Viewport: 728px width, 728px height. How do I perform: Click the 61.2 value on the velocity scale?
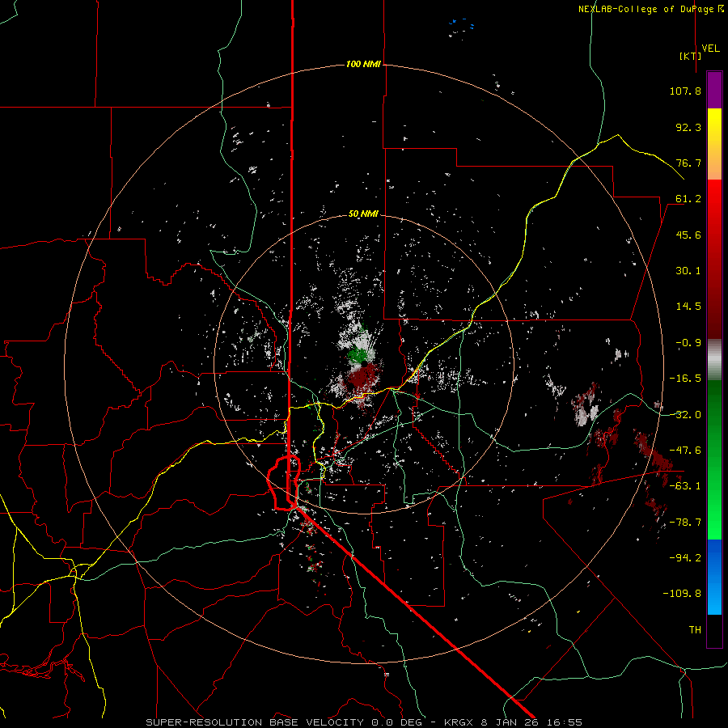[688, 199]
